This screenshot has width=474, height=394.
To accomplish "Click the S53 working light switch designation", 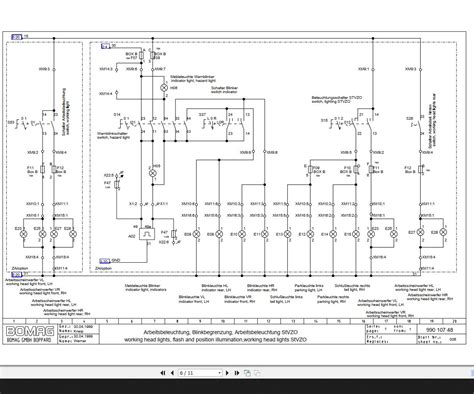I will click(11, 123).
